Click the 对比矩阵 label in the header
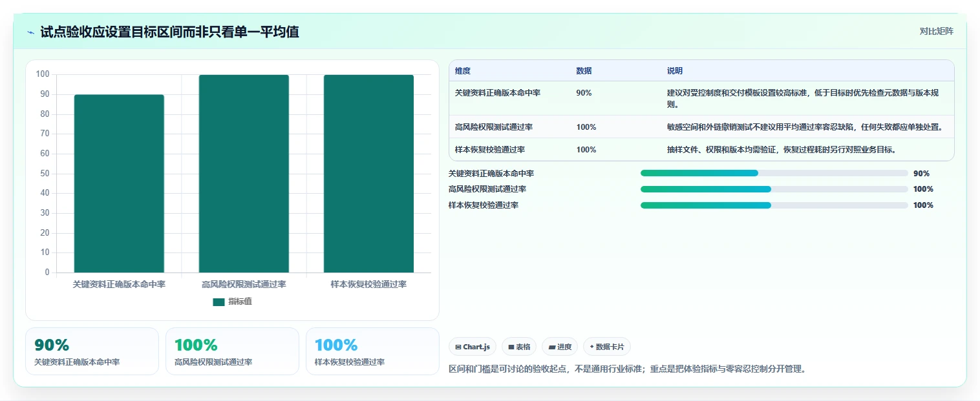980x401 pixels. (x=936, y=31)
